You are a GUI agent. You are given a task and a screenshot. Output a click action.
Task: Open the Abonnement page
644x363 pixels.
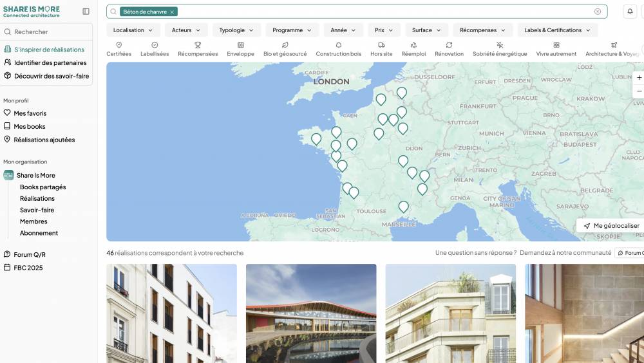[x=39, y=233]
